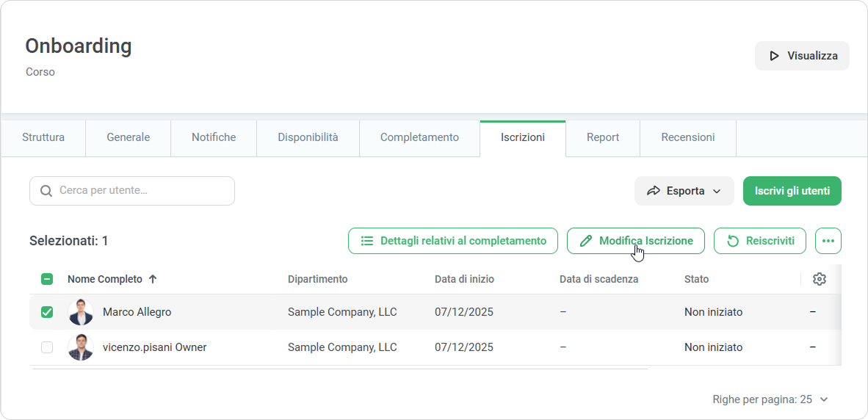This screenshot has width=868, height=420.
Task: Uncheck Marco Allegro's row checkbox
Action: point(47,312)
